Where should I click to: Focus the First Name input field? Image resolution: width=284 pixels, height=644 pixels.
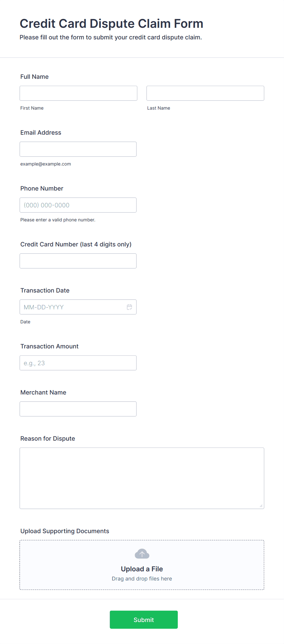[78, 93]
